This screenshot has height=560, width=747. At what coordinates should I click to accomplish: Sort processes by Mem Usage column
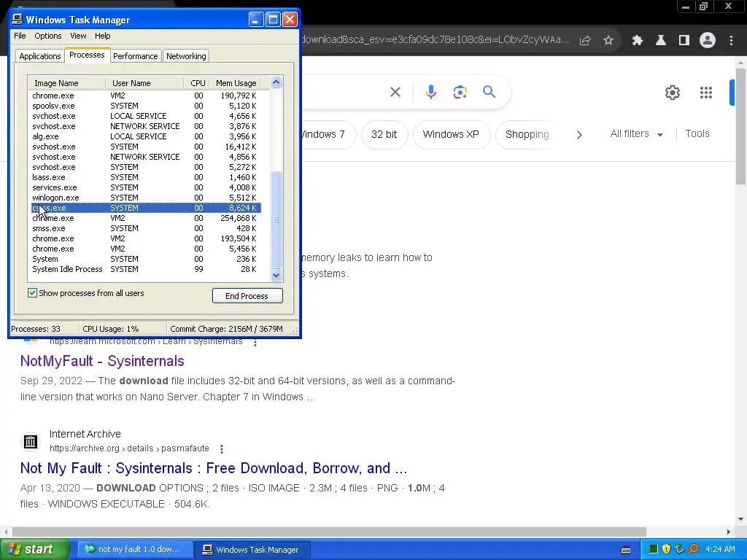pyautogui.click(x=236, y=83)
